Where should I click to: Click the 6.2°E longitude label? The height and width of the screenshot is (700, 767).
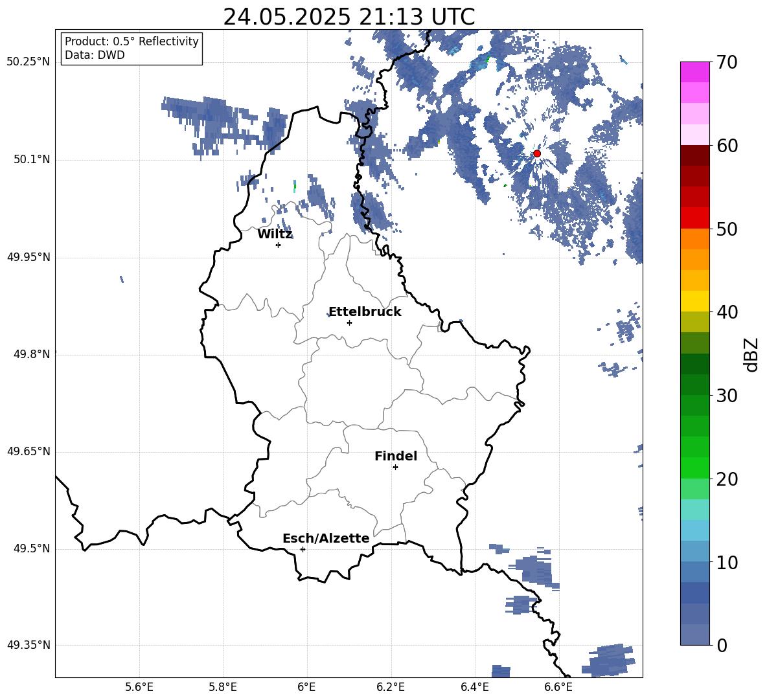(x=391, y=687)
